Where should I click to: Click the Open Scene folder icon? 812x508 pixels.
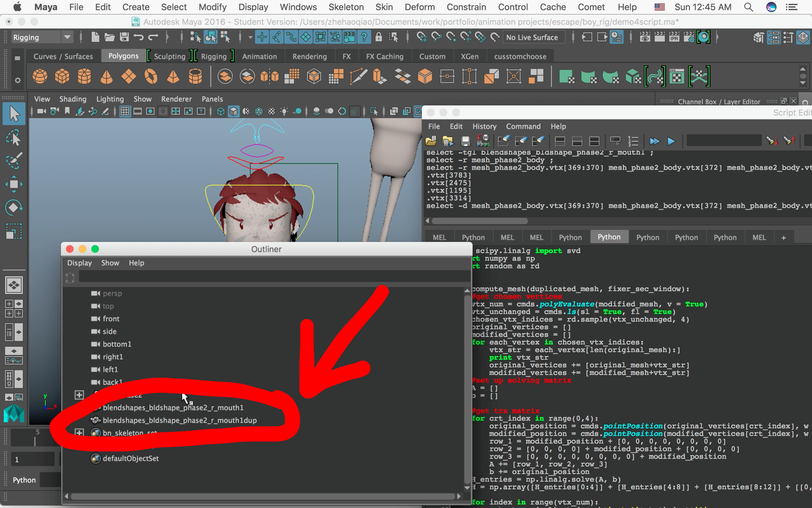point(109,37)
